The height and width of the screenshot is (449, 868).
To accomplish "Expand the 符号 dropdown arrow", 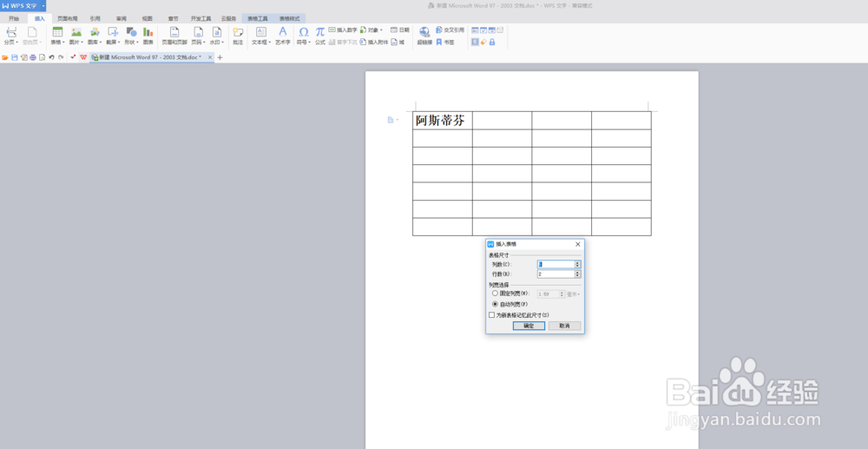I will pyautogui.click(x=310, y=42).
